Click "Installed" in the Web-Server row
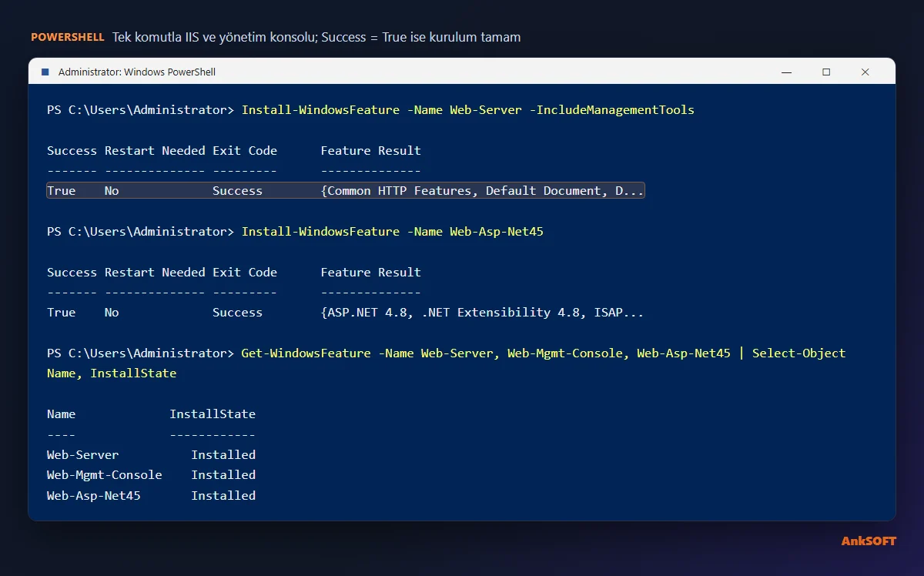Viewport: 924px width, 576px height. point(223,455)
